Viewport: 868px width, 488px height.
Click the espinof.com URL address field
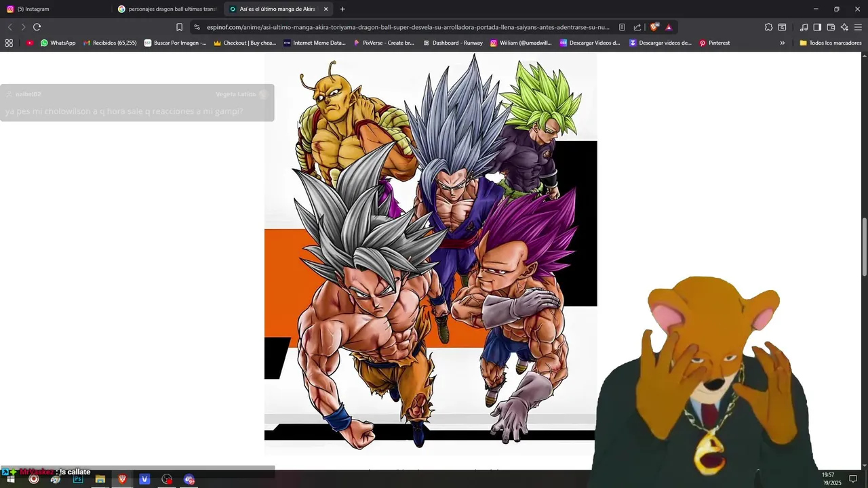408,27
